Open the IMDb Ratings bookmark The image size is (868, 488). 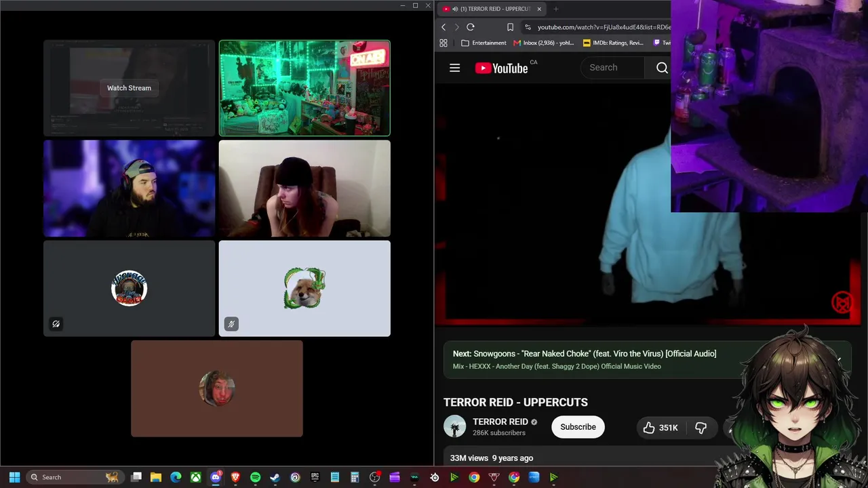click(613, 43)
